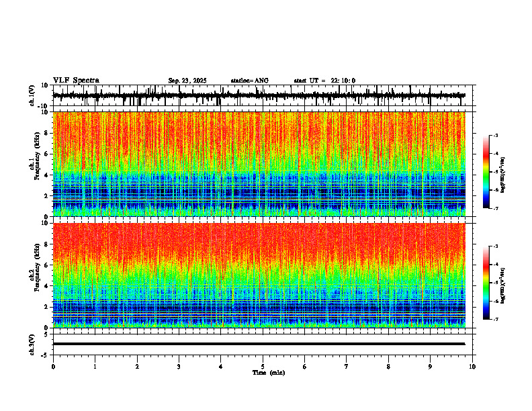The height and width of the screenshot is (411, 532).
Task: Select the "start UT = 22:10:0" text
Action: (x=324, y=81)
